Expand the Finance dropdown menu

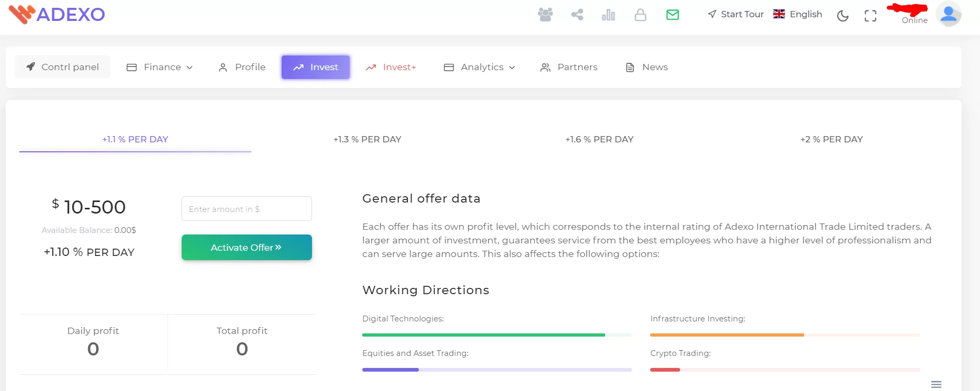160,67
